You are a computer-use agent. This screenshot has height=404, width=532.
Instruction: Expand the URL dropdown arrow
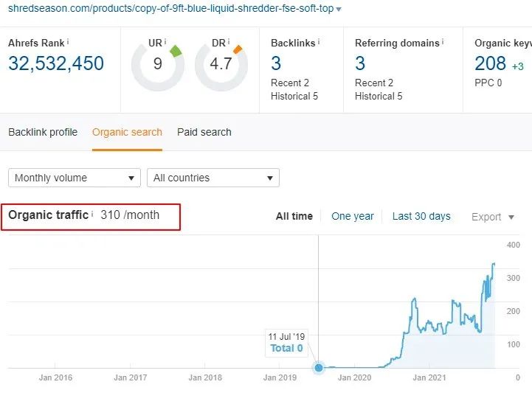click(339, 10)
